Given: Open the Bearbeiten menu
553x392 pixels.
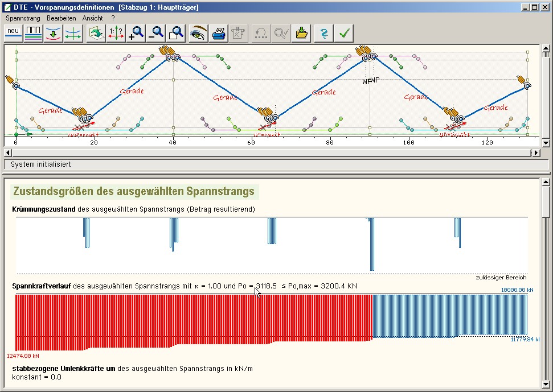Looking at the screenshot, I should coord(61,18).
